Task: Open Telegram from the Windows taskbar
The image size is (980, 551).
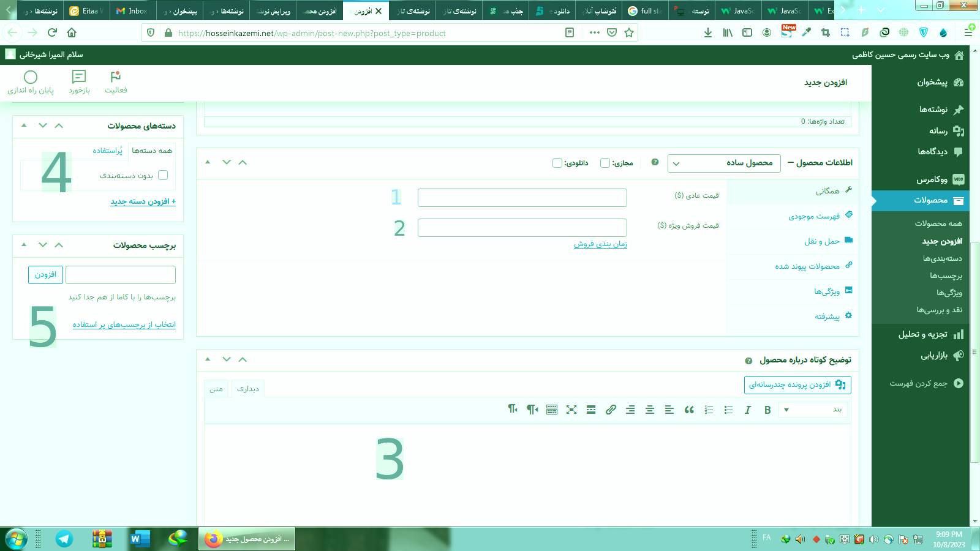Action: [64, 539]
